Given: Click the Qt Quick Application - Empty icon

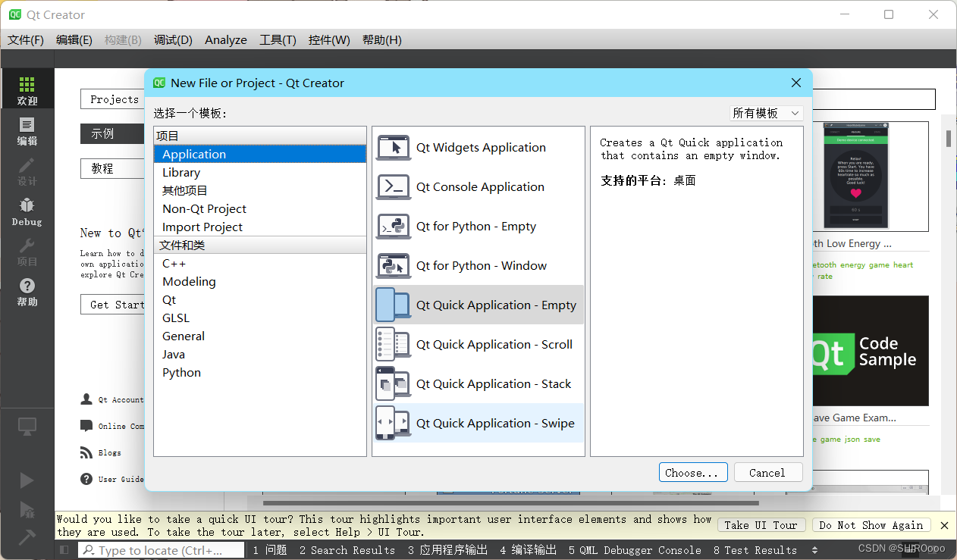Looking at the screenshot, I should (x=394, y=305).
